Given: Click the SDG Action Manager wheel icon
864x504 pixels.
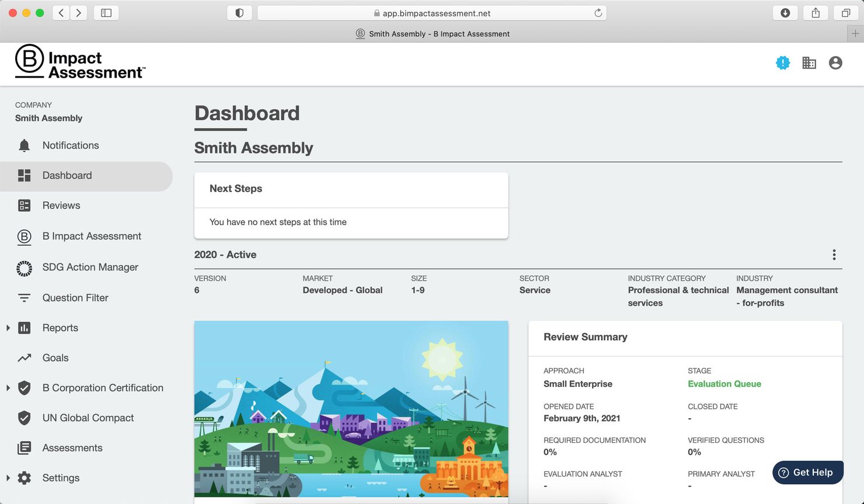Looking at the screenshot, I should 24,267.
